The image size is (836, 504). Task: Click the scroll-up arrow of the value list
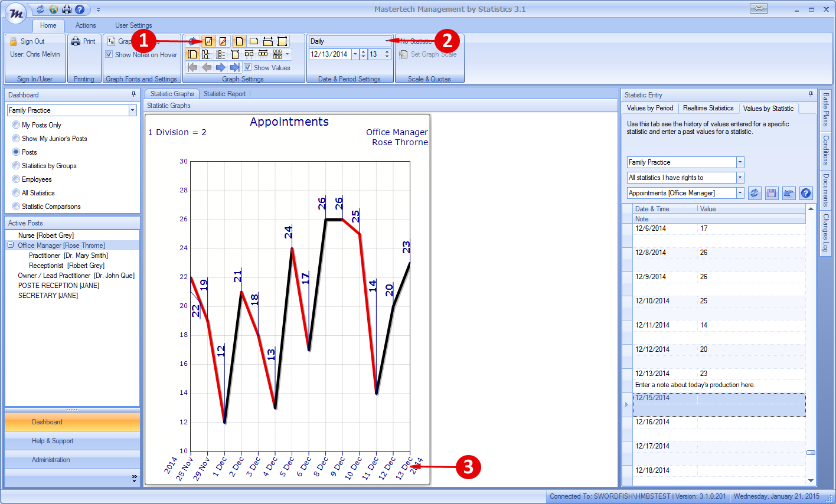click(x=811, y=209)
